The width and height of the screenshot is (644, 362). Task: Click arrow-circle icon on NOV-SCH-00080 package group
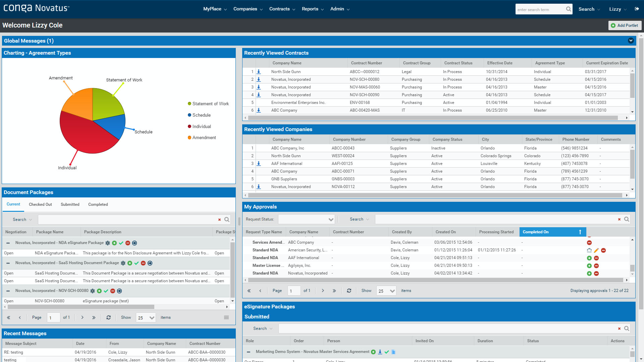pyautogui.click(x=119, y=291)
